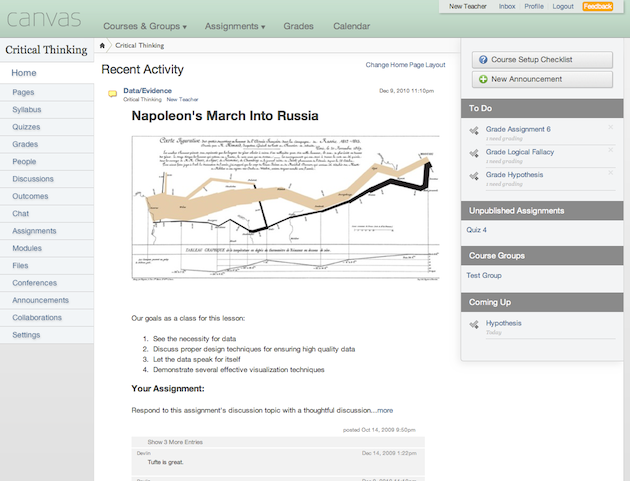Click the grading icon beside Grade Logical Fallacy

(x=474, y=153)
